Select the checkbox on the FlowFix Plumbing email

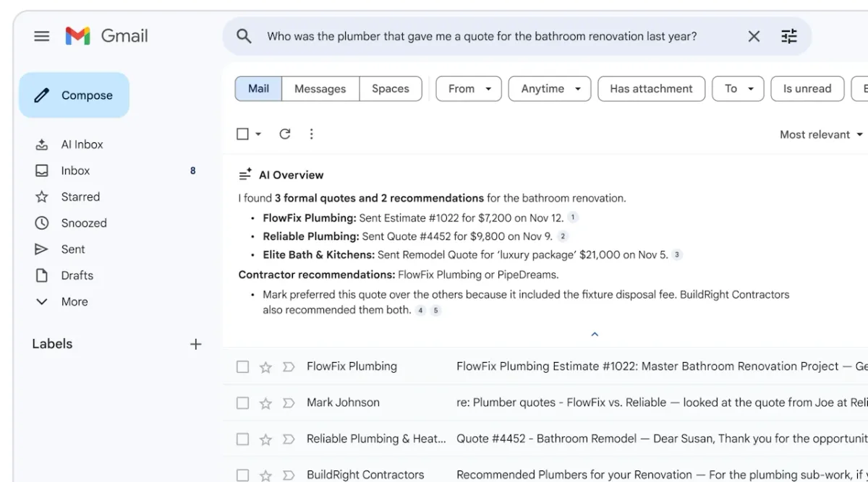(x=242, y=366)
